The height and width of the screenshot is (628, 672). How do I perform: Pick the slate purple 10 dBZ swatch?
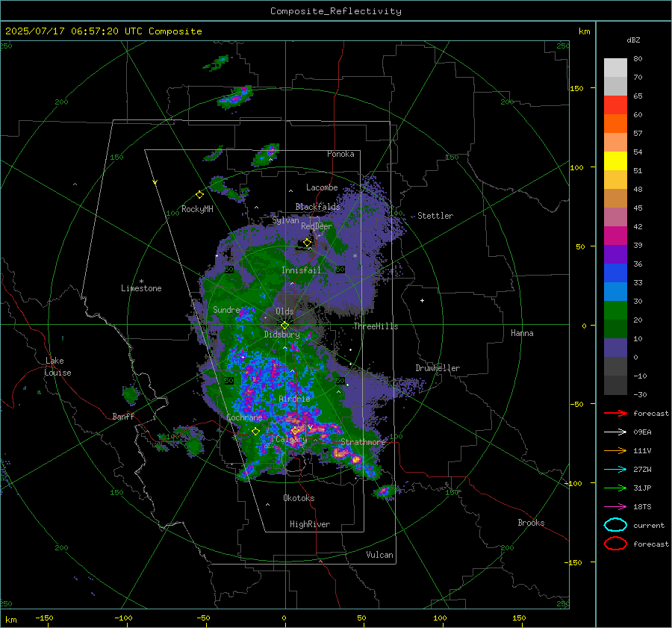coord(615,348)
